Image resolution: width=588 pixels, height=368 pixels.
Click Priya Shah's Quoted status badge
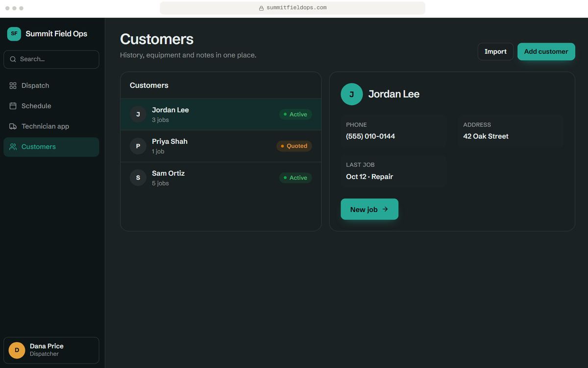click(x=294, y=146)
